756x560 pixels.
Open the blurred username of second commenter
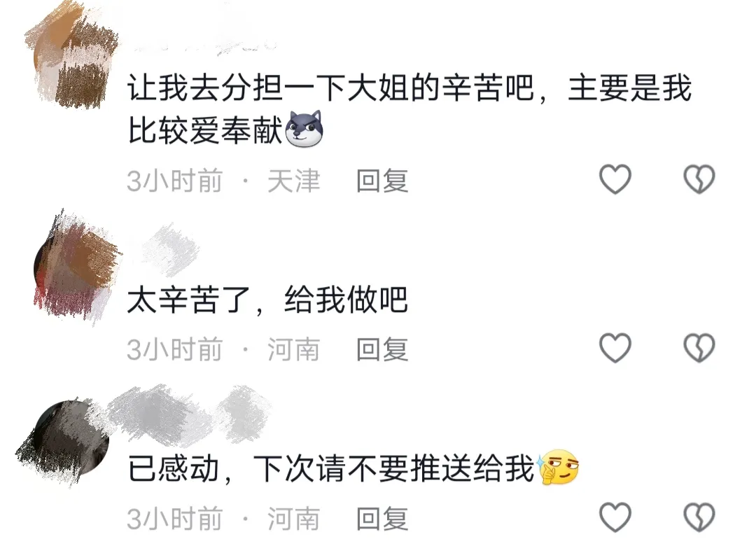(169, 250)
